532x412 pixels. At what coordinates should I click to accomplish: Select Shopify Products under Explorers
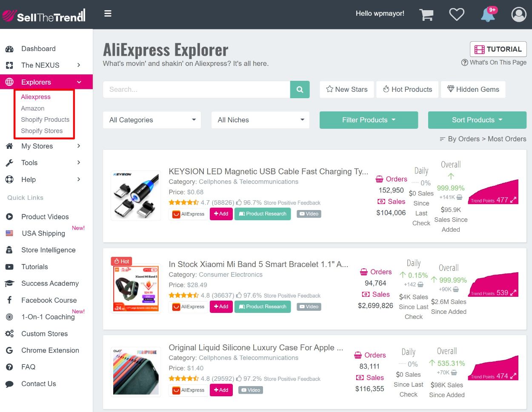(45, 120)
